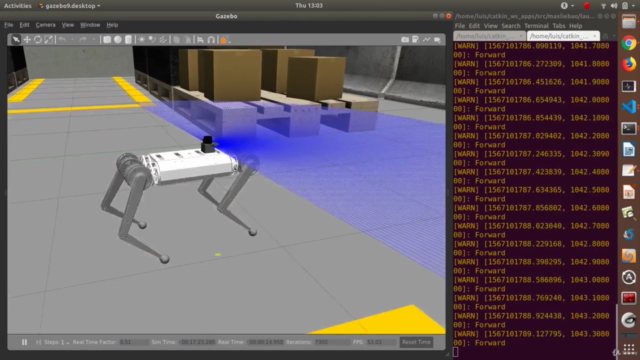The height and width of the screenshot is (360, 640).
Task: Click the paste icon in toolbar
Action: tap(187, 40)
